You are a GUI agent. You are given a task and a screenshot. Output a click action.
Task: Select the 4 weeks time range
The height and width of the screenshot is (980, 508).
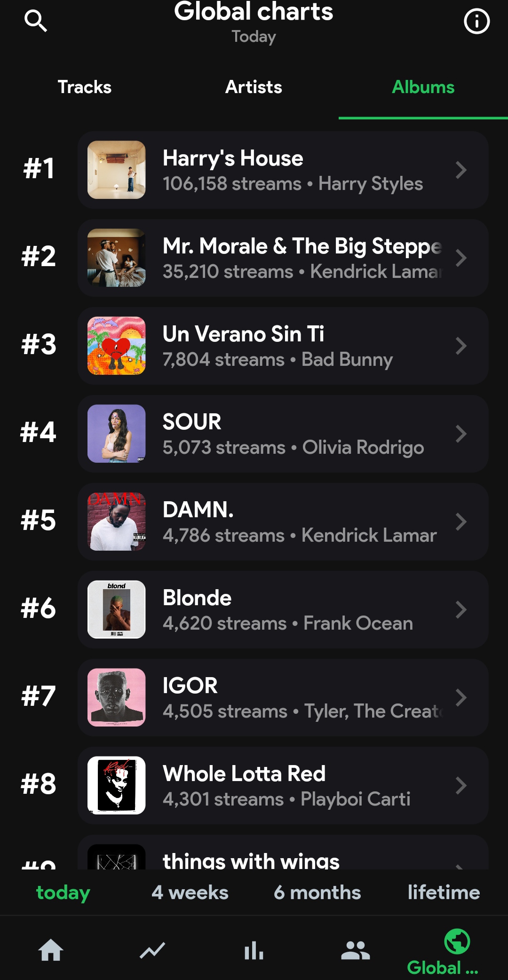[190, 892]
